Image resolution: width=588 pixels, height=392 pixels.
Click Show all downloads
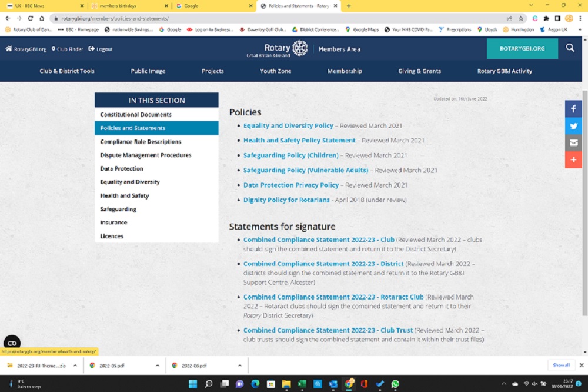(x=561, y=365)
